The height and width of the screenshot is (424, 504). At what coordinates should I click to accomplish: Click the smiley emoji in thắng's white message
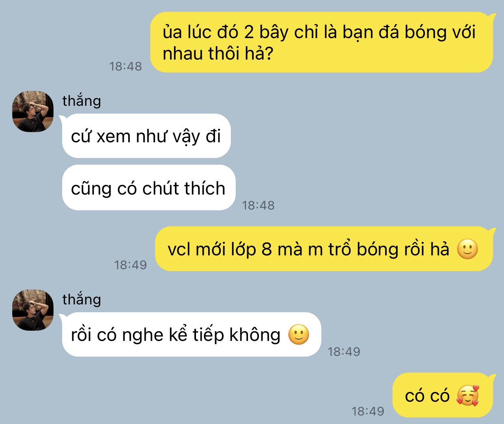coord(299,335)
